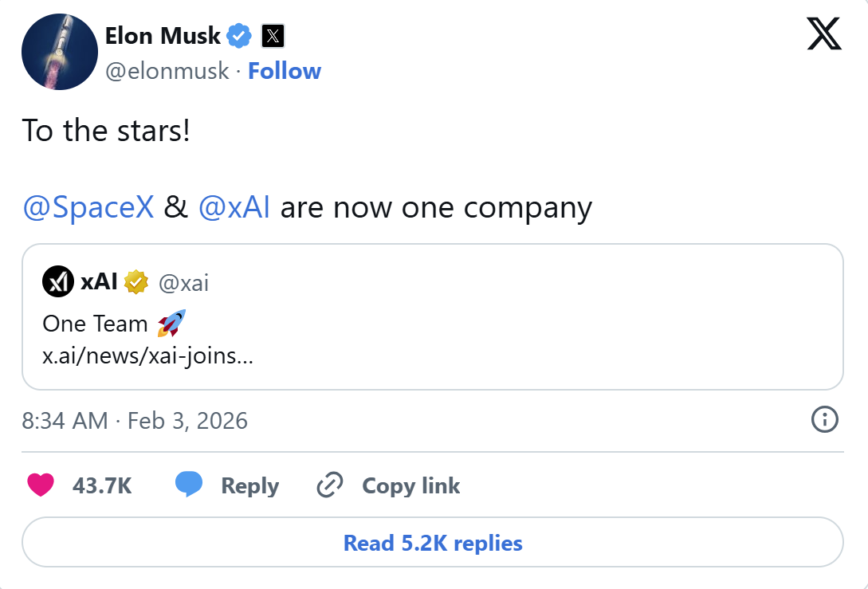This screenshot has width=868, height=589.
Task: Open the @xAI mention link
Action: click(234, 207)
